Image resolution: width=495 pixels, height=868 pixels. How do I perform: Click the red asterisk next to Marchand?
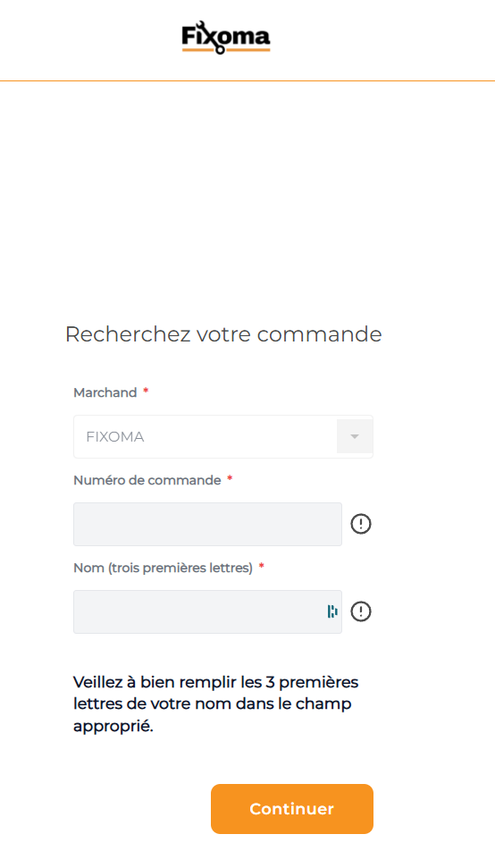[x=146, y=391]
